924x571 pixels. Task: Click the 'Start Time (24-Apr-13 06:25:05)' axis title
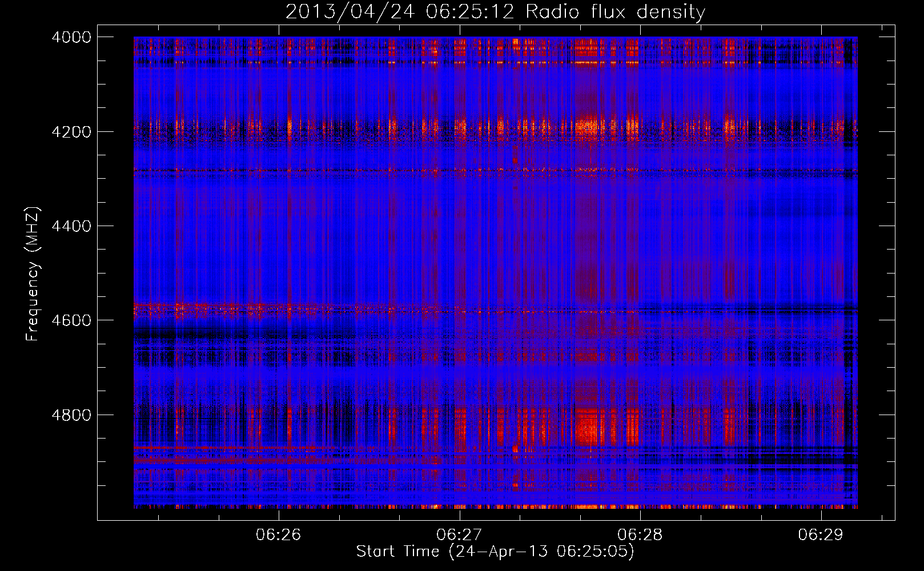[495, 552]
